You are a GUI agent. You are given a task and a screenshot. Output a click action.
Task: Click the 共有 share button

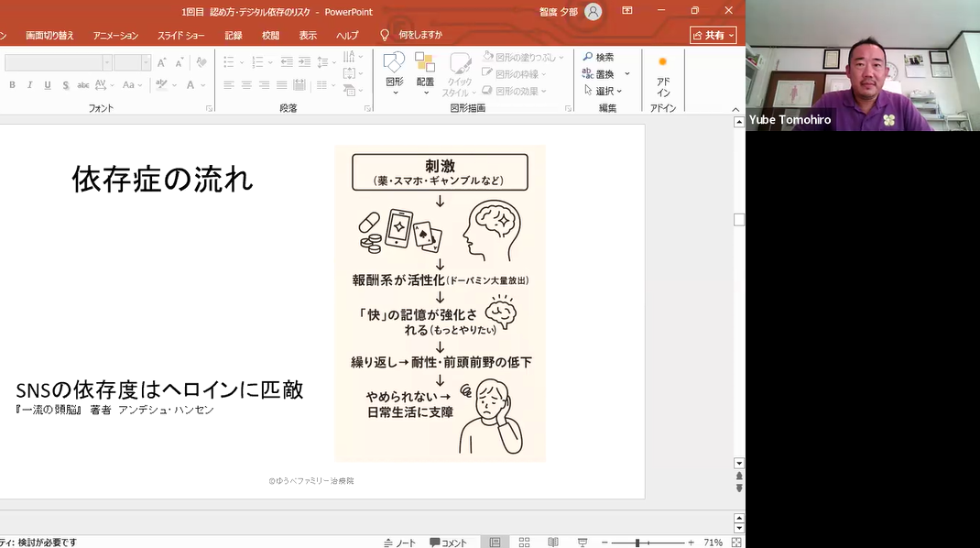pos(713,35)
